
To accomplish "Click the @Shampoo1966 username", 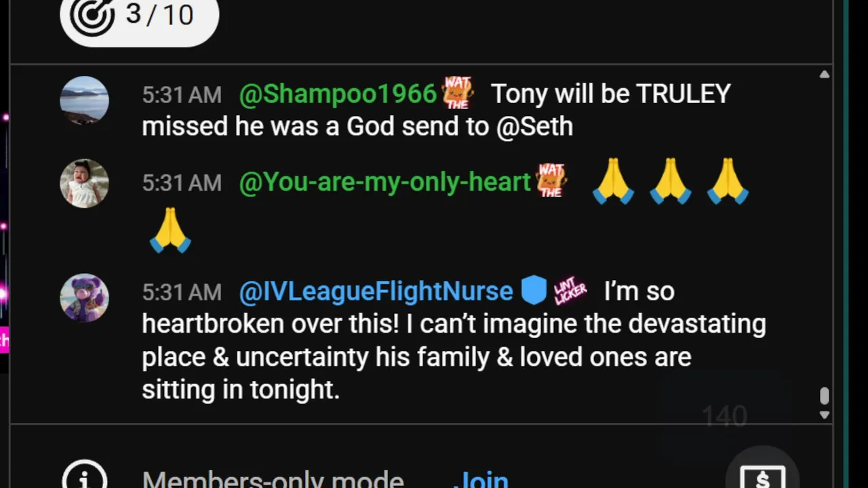I will 338,94.
